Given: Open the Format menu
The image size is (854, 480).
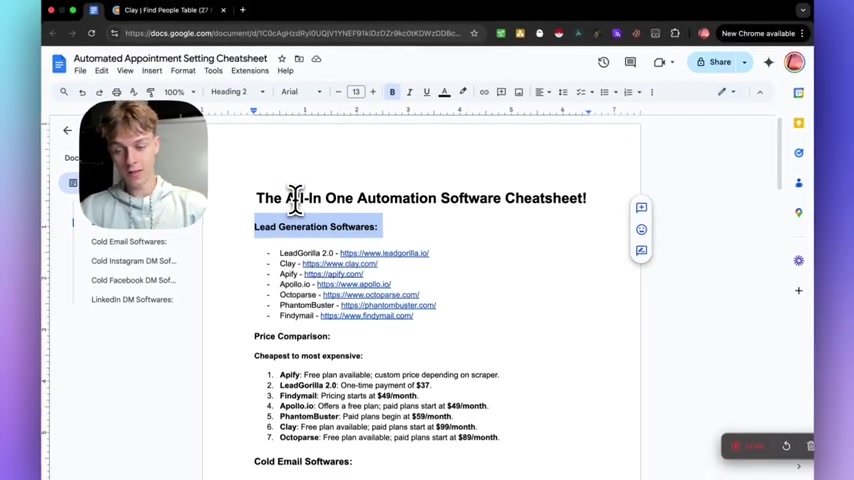Looking at the screenshot, I should [x=183, y=71].
